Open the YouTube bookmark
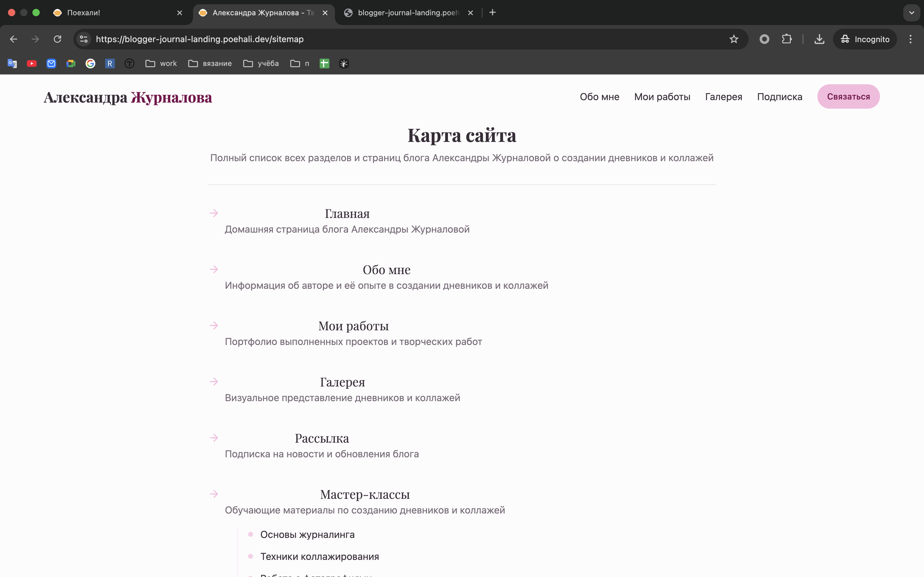 pos(32,64)
